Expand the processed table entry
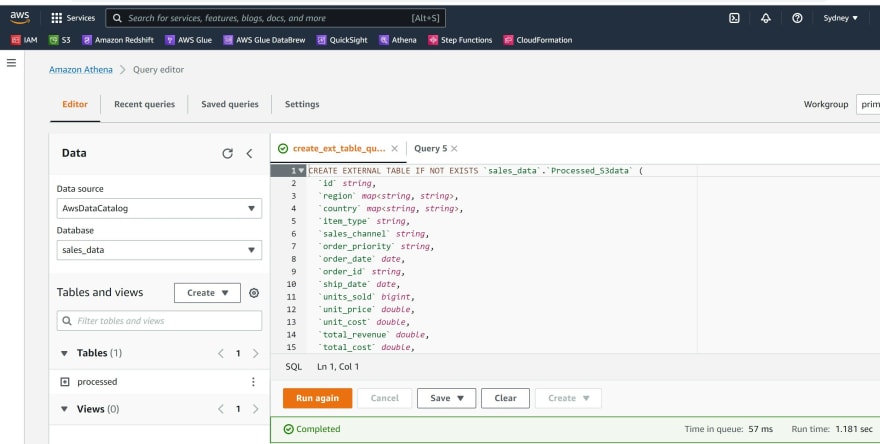This screenshot has height=444, width=880. (x=65, y=382)
